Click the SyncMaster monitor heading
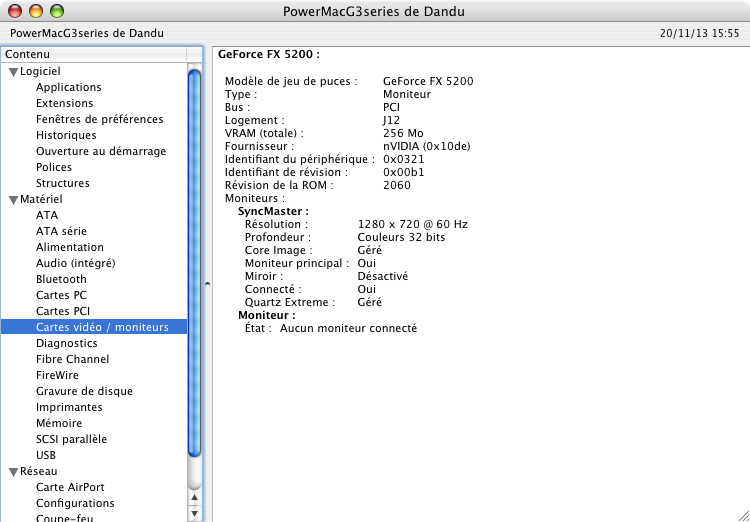750x522 pixels. pos(273,211)
